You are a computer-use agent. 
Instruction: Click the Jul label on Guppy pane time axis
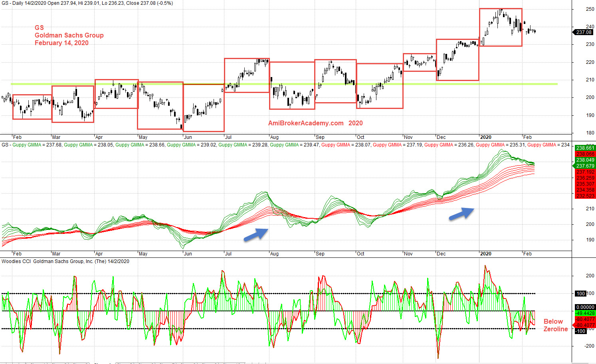click(x=228, y=254)
